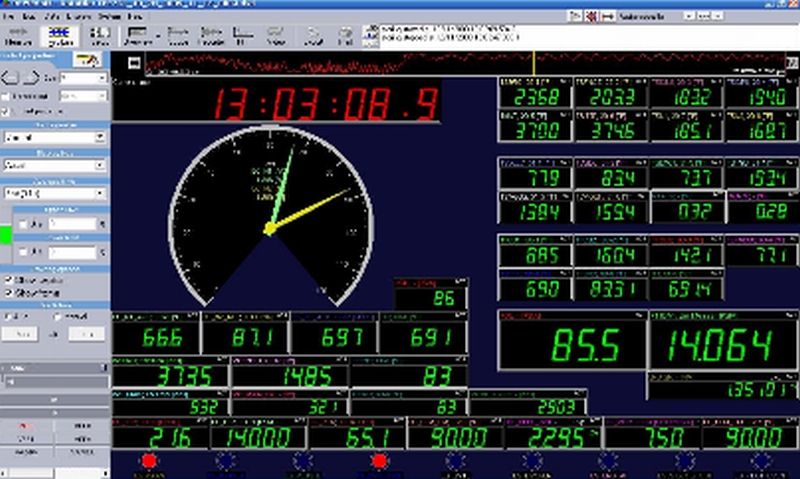The height and width of the screenshot is (479, 800).
Task: Click the 1534 digital display
Action: tap(761, 174)
